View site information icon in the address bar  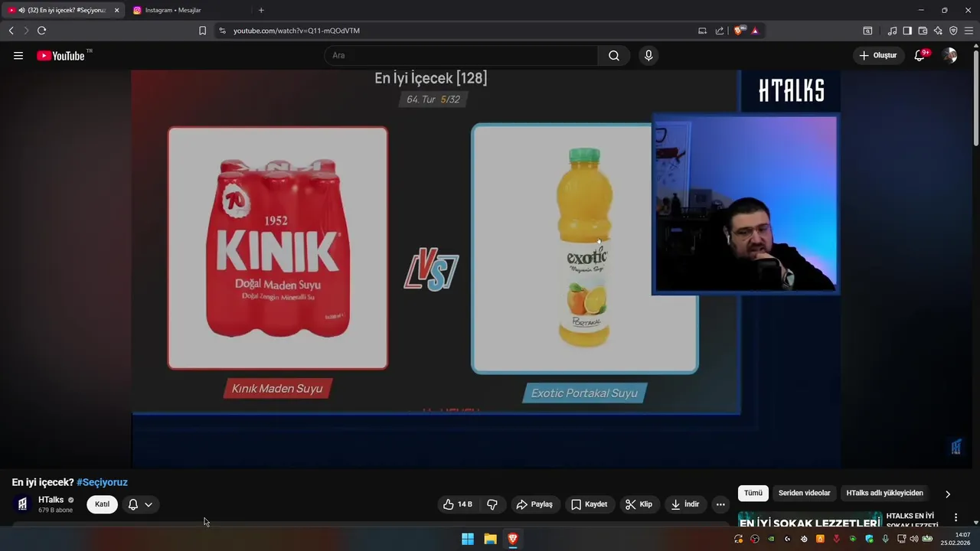click(x=222, y=31)
